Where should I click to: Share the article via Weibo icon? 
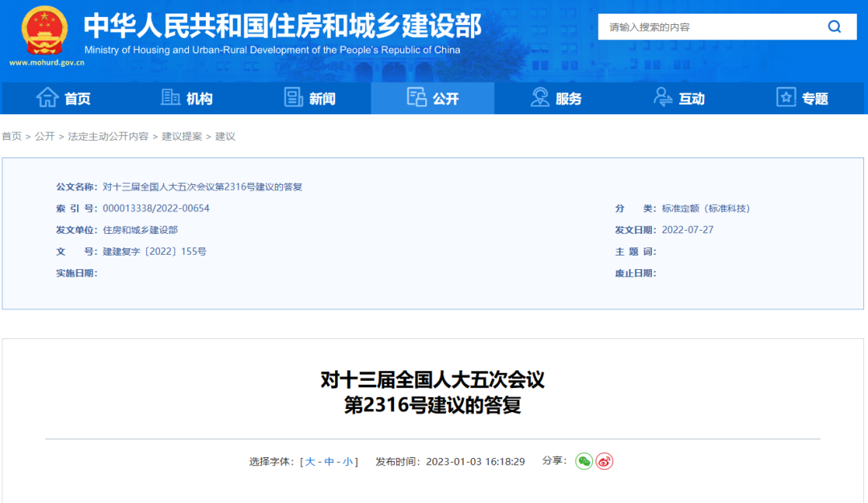click(x=605, y=462)
